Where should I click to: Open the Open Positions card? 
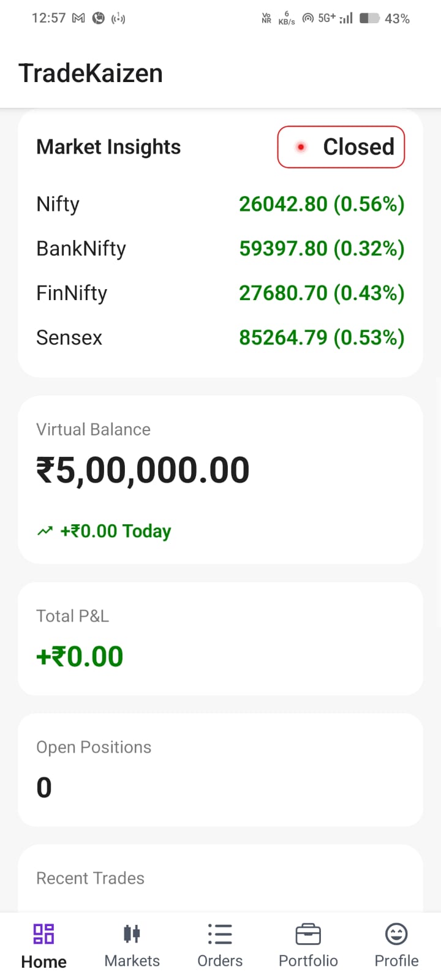[220, 769]
